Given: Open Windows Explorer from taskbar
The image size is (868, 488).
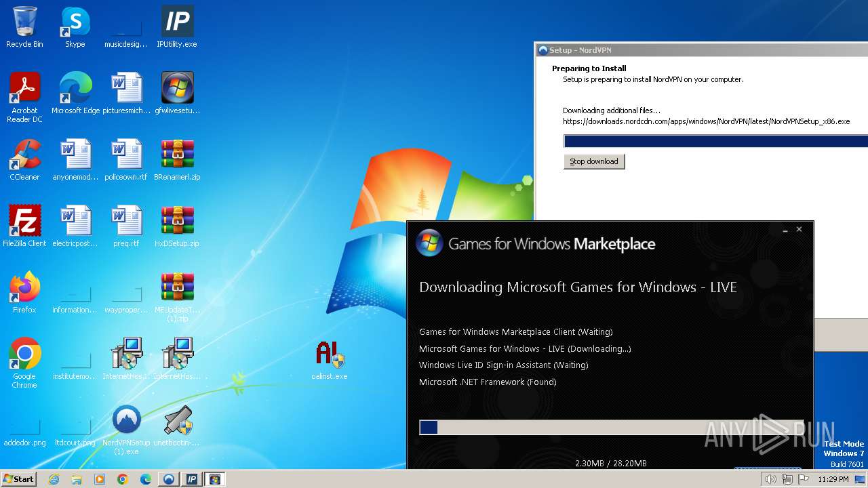Looking at the screenshot, I should pyautogui.click(x=77, y=479).
